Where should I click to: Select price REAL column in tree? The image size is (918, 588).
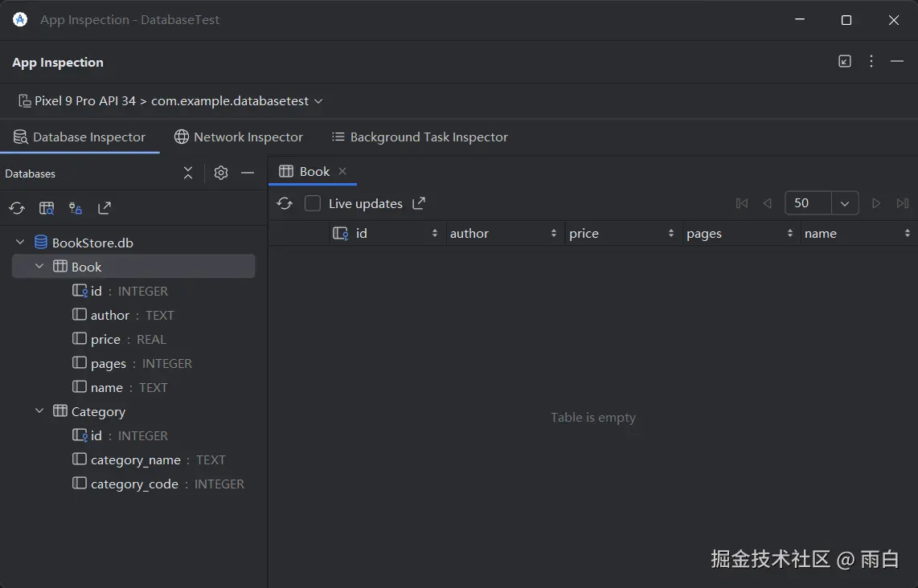[x=133, y=339]
